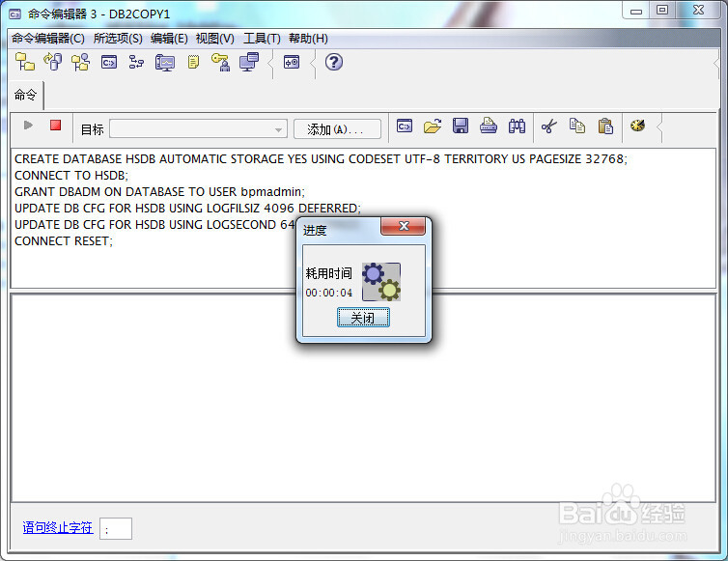
Task: Click the Save floppy disk icon
Action: [461, 126]
